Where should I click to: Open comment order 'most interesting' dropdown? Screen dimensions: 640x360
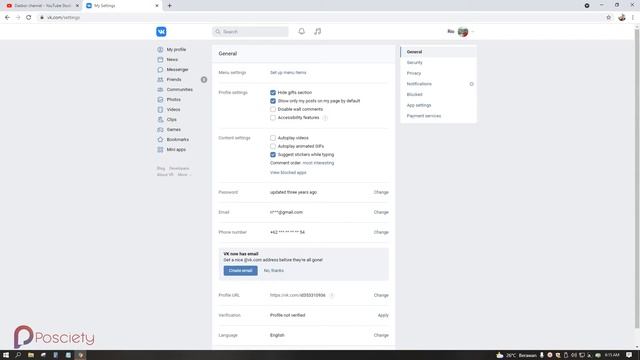[318, 163]
